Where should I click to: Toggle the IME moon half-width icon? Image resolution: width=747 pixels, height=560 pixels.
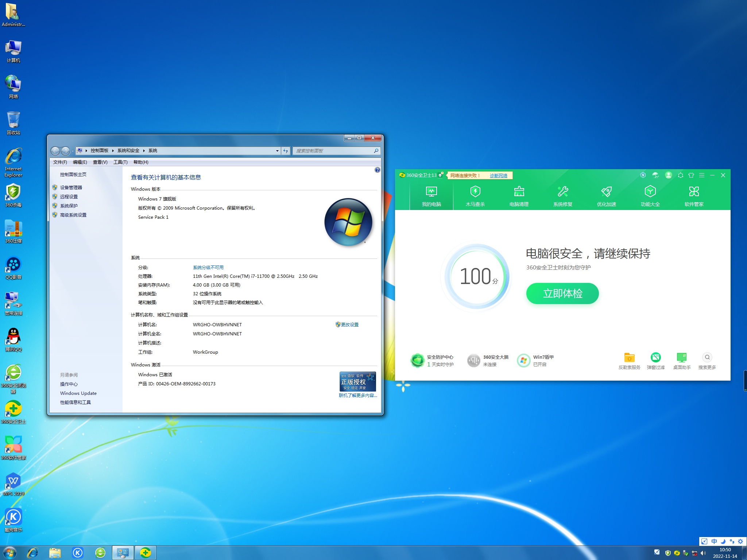click(723, 541)
